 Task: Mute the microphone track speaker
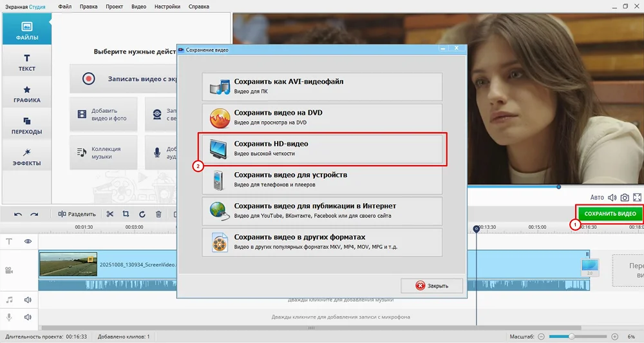click(x=28, y=317)
